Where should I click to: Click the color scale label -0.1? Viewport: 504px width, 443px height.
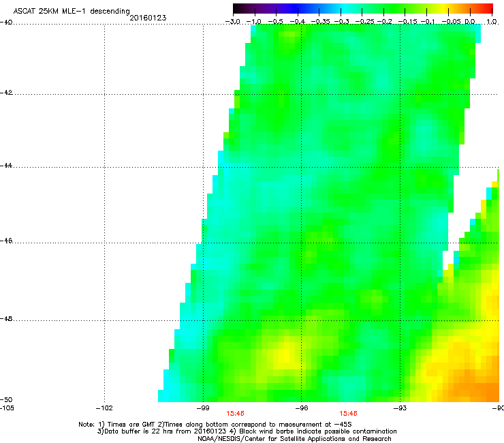428,22
